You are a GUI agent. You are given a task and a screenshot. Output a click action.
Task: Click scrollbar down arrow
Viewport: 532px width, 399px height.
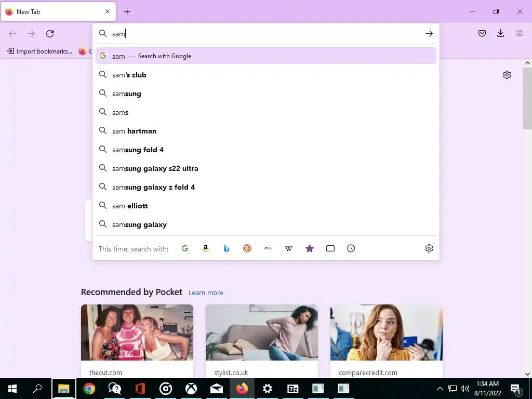(527, 374)
